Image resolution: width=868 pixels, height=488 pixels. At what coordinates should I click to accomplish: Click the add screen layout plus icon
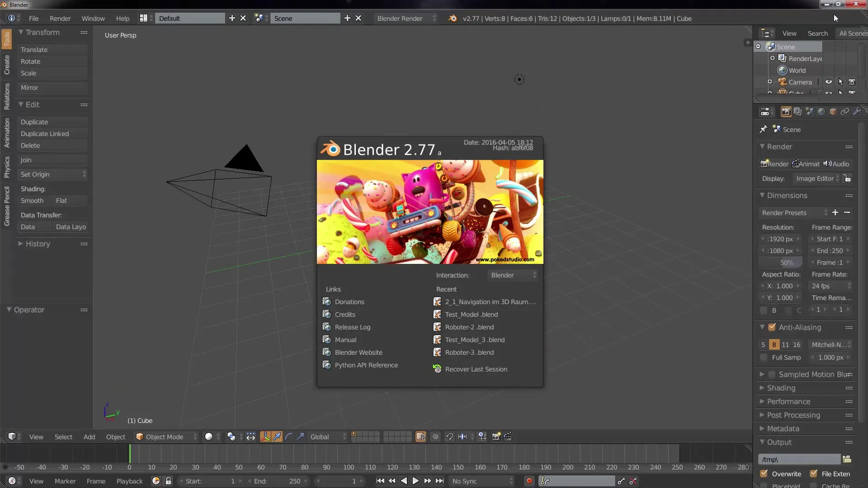point(232,18)
